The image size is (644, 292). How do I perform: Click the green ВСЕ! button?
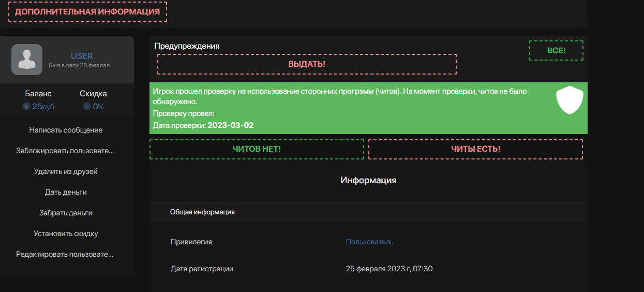556,51
